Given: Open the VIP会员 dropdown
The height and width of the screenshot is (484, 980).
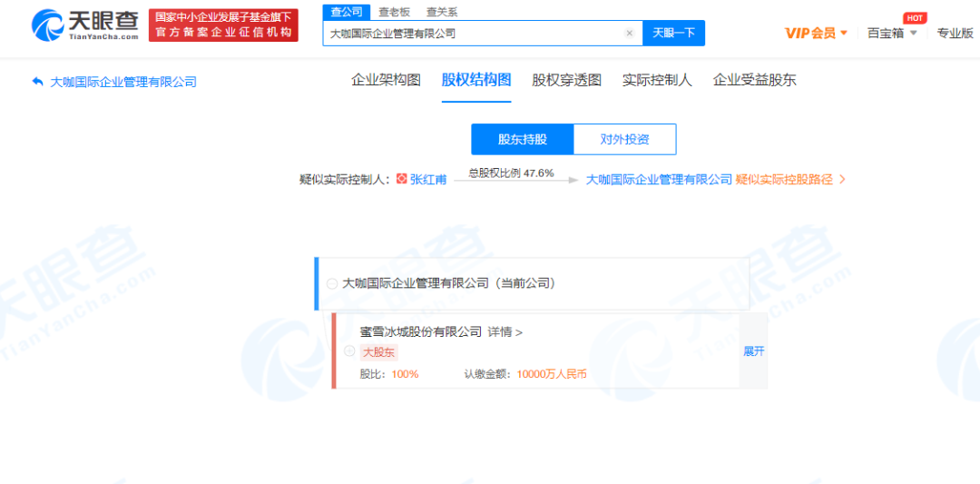Looking at the screenshot, I should point(817,33).
